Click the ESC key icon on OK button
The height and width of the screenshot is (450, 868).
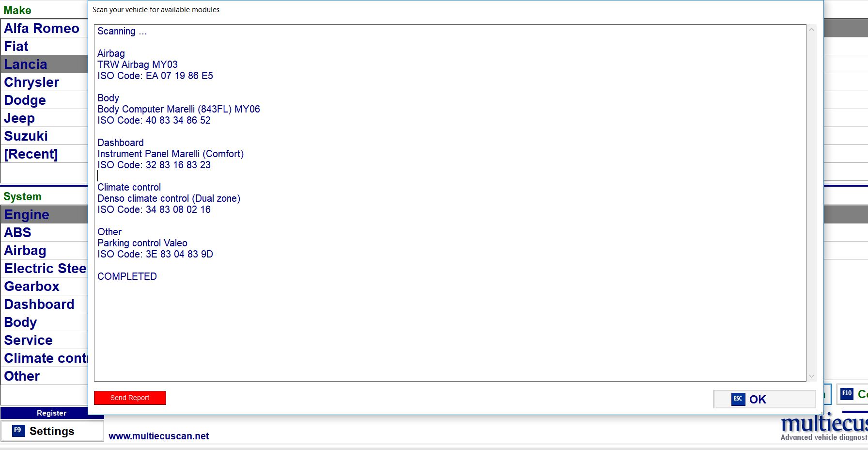click(x=738, y=399)
